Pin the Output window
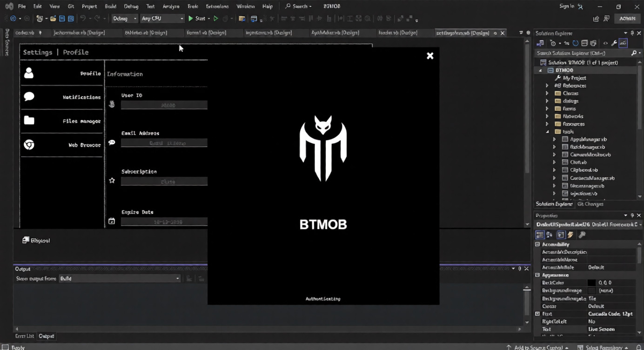 520,269
